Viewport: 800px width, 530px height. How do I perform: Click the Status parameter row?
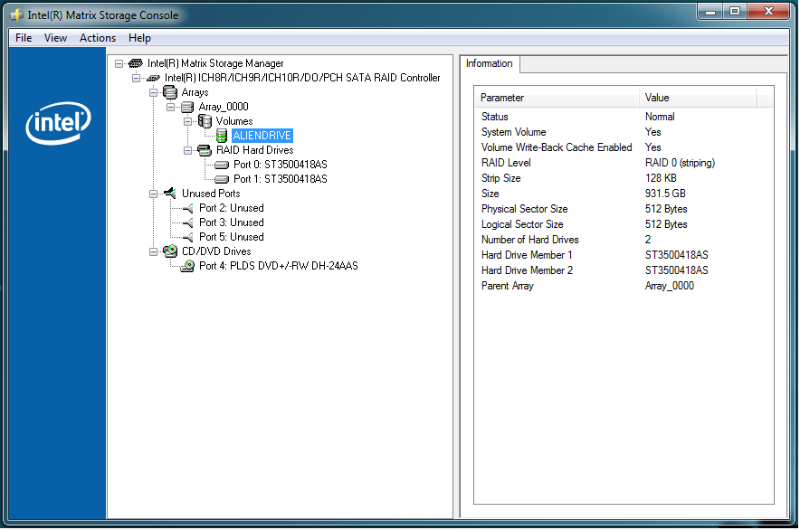coord(624,117)
